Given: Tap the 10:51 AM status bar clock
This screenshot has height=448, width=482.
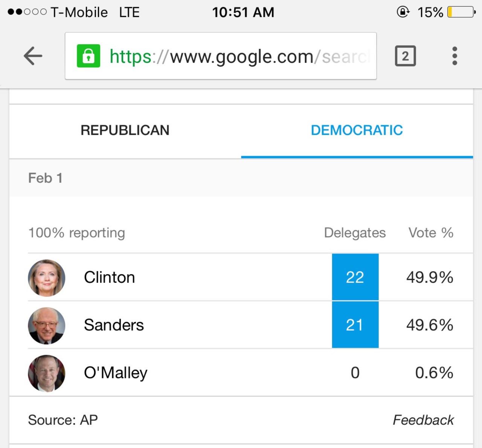Looking at the screenshot, I should [243, 12].
